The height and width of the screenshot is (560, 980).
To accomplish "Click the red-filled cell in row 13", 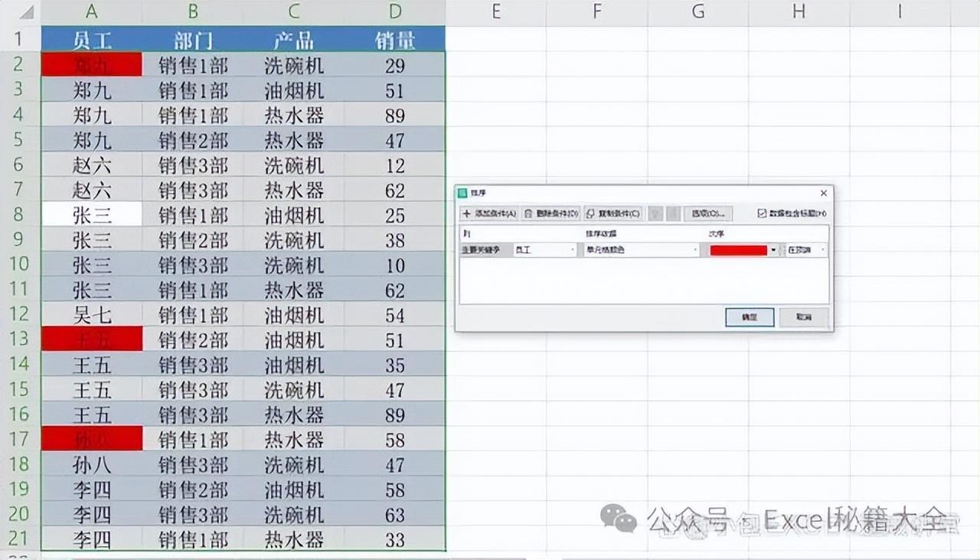I will (91, 339).
